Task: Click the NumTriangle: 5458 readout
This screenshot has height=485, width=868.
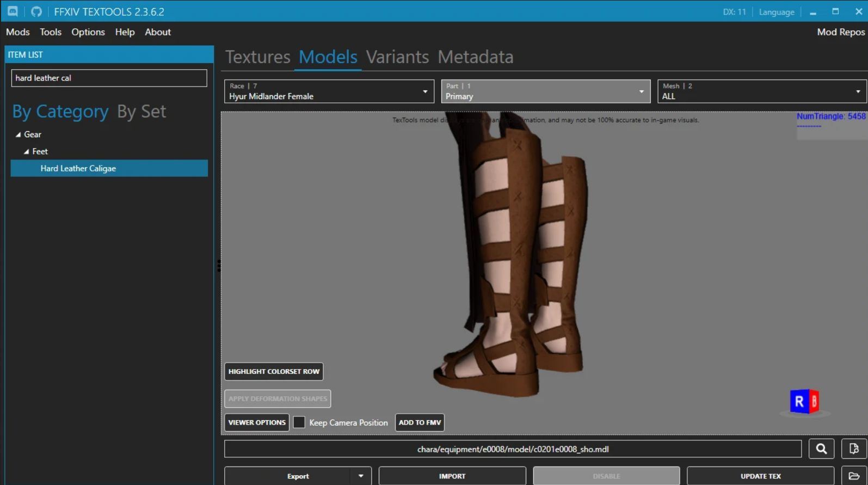Action: point(830,116)
